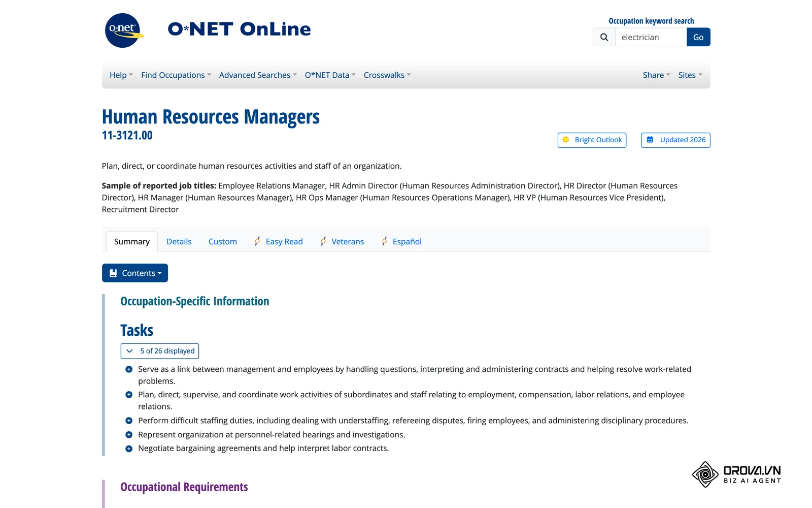Click the icon beside Easy Read tab

click(x=257, y=241)
